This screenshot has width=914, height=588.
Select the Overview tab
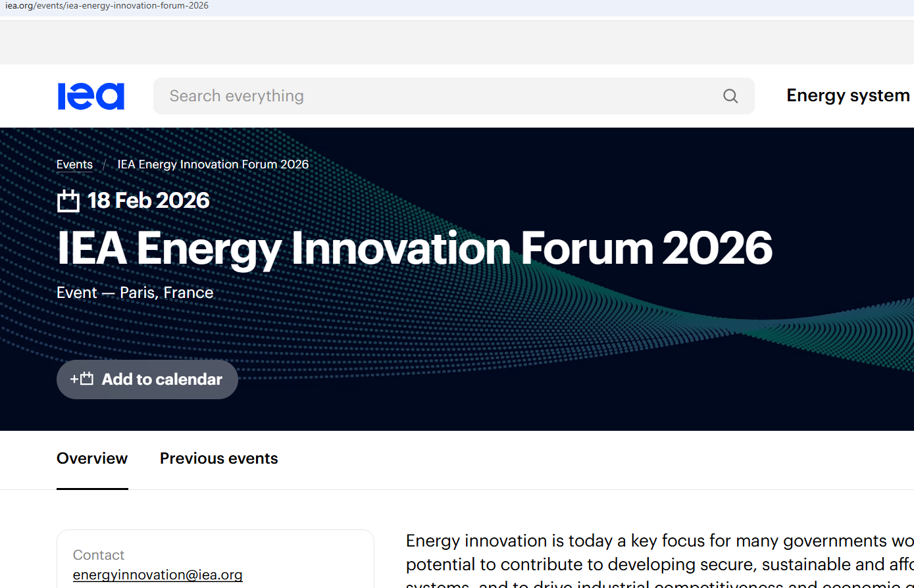[91, 458]
